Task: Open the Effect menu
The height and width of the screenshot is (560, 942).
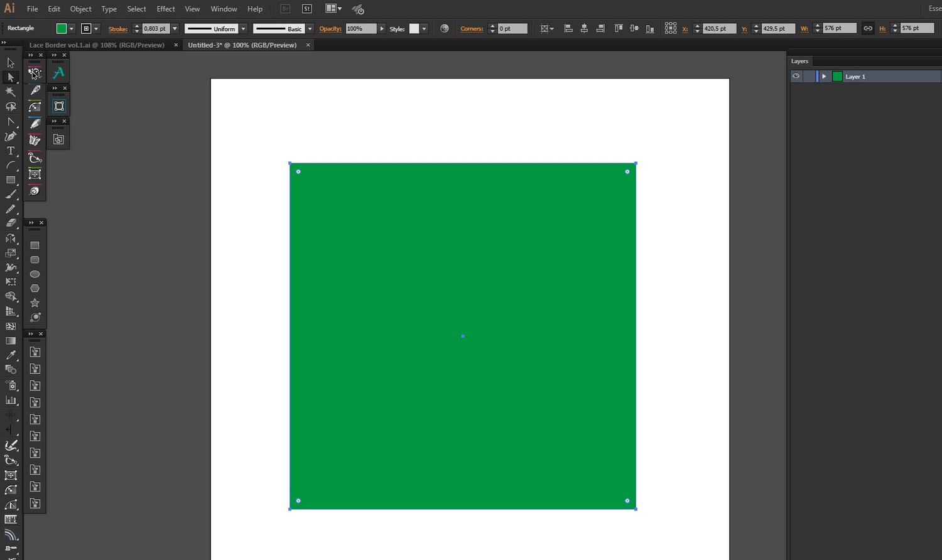Action: (x=166, y=9)
